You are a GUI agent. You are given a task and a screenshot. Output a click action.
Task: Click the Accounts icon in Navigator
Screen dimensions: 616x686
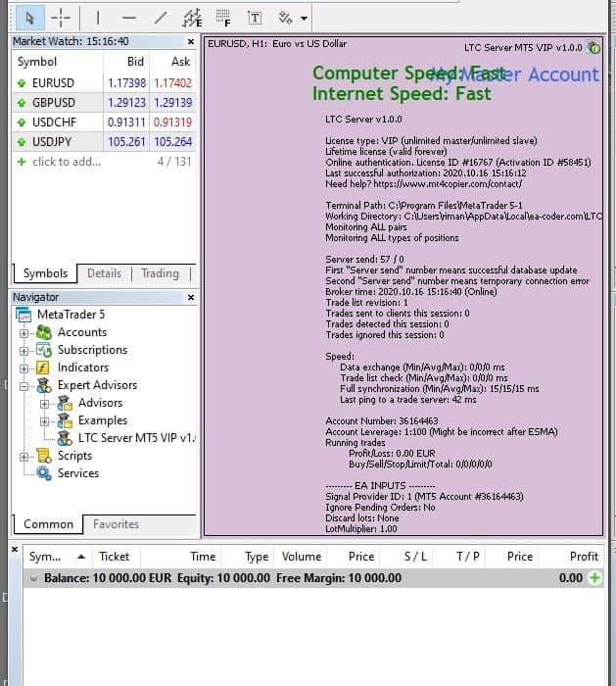click(44, 332)
